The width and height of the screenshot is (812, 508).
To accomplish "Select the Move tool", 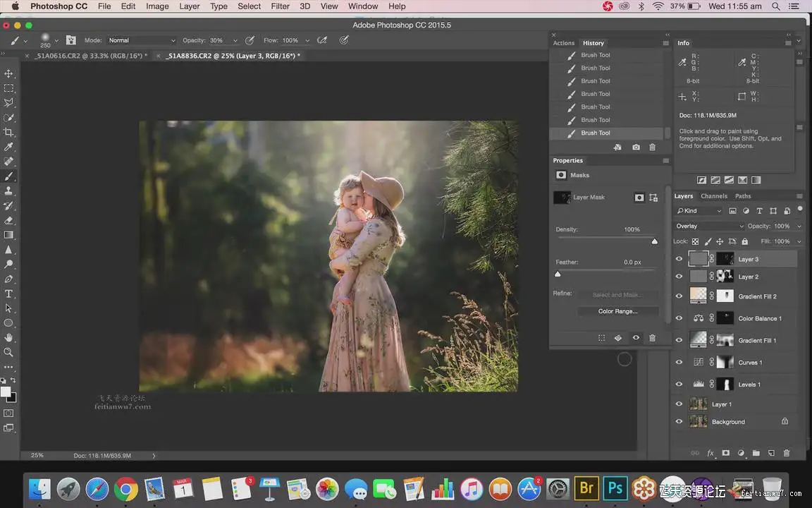I will 9,73.
